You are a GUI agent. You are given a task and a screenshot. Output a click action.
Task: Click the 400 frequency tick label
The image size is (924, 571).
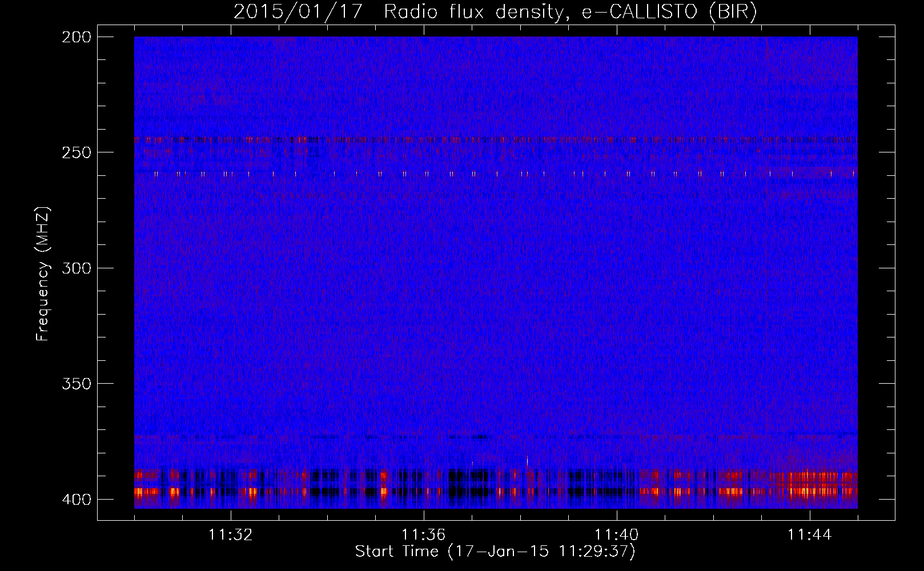[x=77, y=500]
